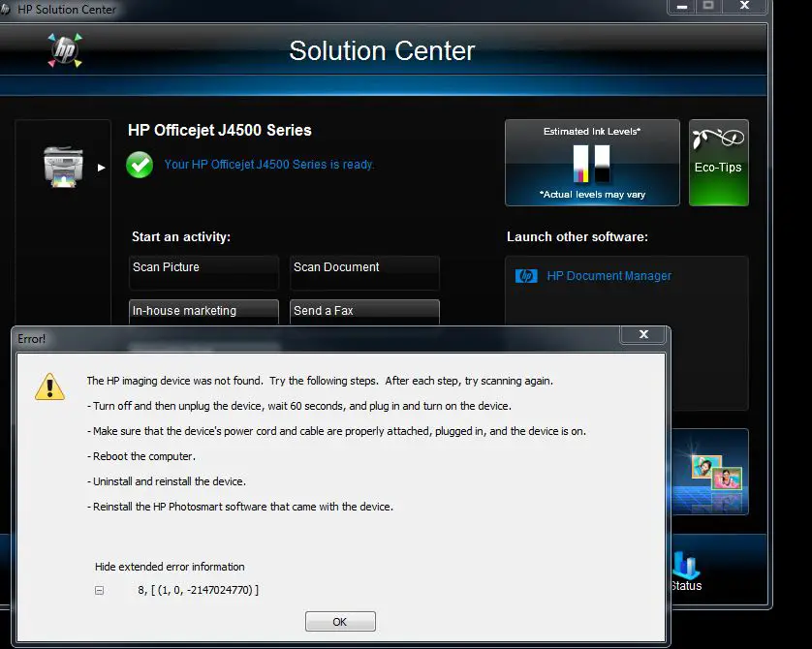The height and width of the screenshot is (649, 812).
Task: Open the Eco-Tips button
Action: point(718,163)
